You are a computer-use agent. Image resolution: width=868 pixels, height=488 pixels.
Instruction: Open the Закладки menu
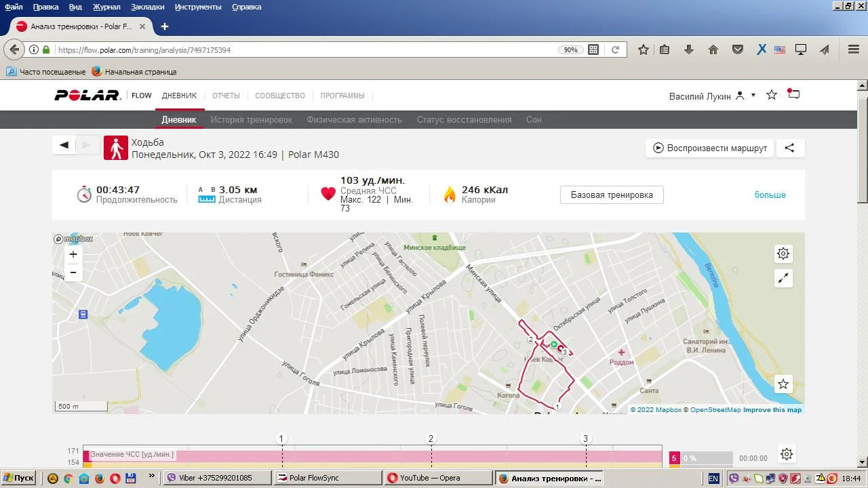click(x=147, y=7)
